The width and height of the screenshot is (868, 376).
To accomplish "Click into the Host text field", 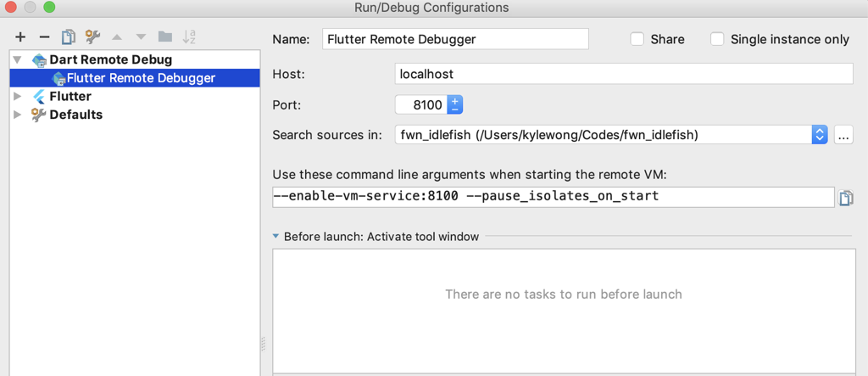I will click(623, 74).
